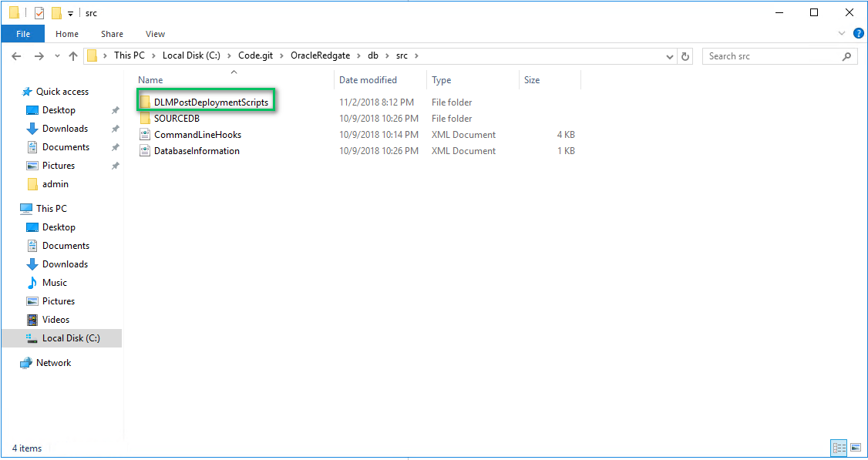Click the CommandLineHooks XML file icon
The height and width of the screenshot is (460, 868).
point(144,135)
